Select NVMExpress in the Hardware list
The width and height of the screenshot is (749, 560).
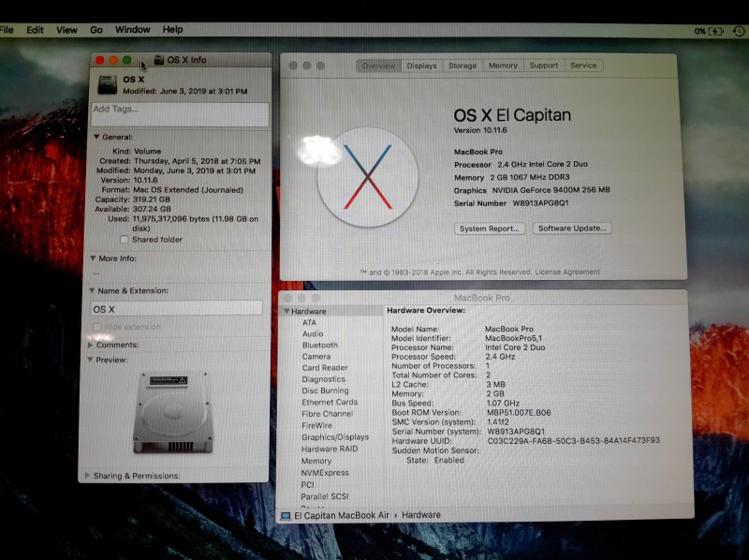[325, 473]
